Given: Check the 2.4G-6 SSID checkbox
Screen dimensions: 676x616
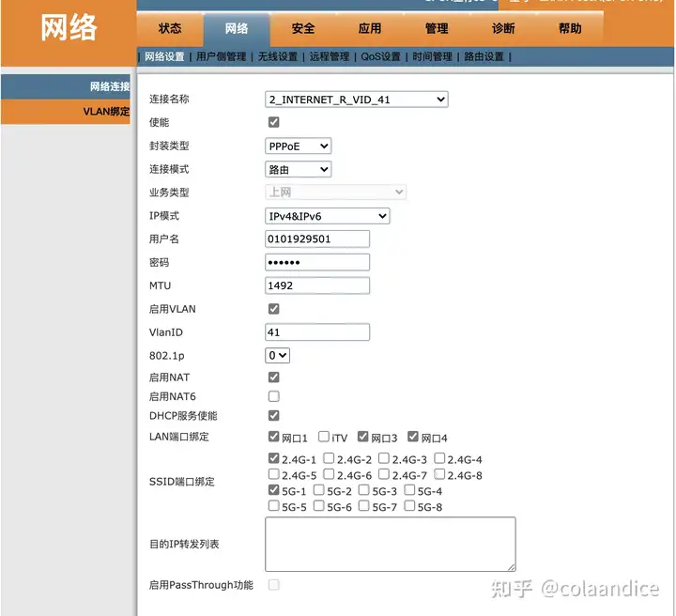Looking at the screenshot, I should [x=329, y=474].
